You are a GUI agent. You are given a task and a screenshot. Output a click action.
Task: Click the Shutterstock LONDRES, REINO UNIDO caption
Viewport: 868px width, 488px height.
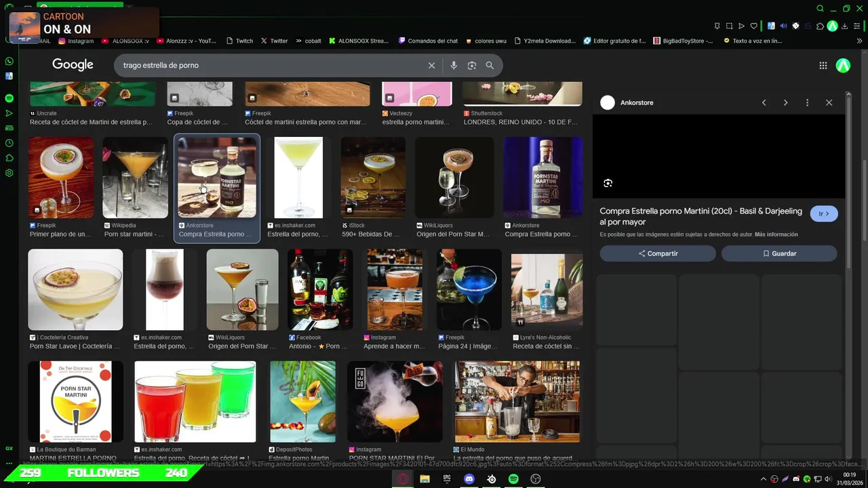pyautogui.click(x=520, y=123)
